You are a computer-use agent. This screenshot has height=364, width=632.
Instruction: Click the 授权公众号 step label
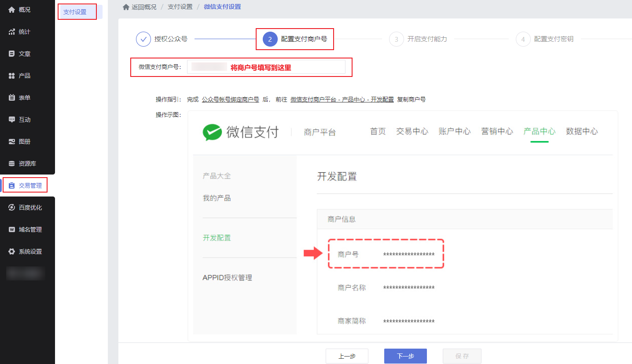click(x=171, y=39)
